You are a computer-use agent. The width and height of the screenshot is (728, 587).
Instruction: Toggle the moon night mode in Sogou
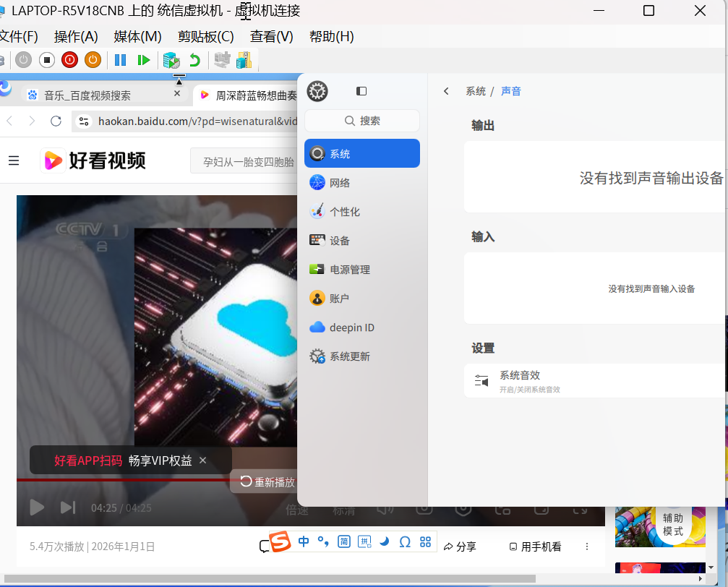pyautogui.click(x=385, y=541)
